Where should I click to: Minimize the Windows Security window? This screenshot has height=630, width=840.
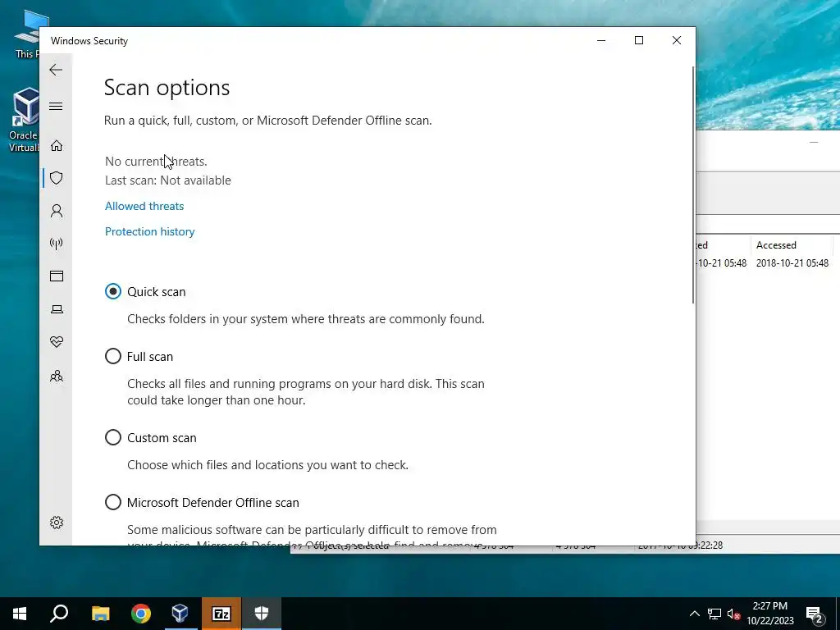(601, 40)
